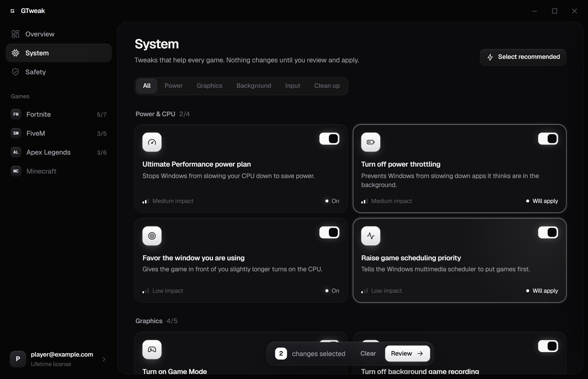Click the lightning bolt icon beside Select recommended
Image resolution: width=588 pixels, height=379 pixels.
point(490,57)
